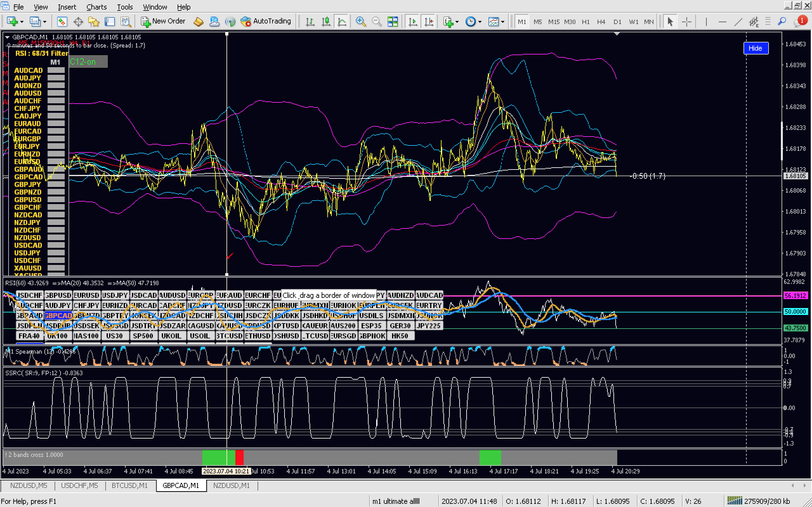
Task: Toggle the chart Auto Scroll button
Action: (412, 22)
